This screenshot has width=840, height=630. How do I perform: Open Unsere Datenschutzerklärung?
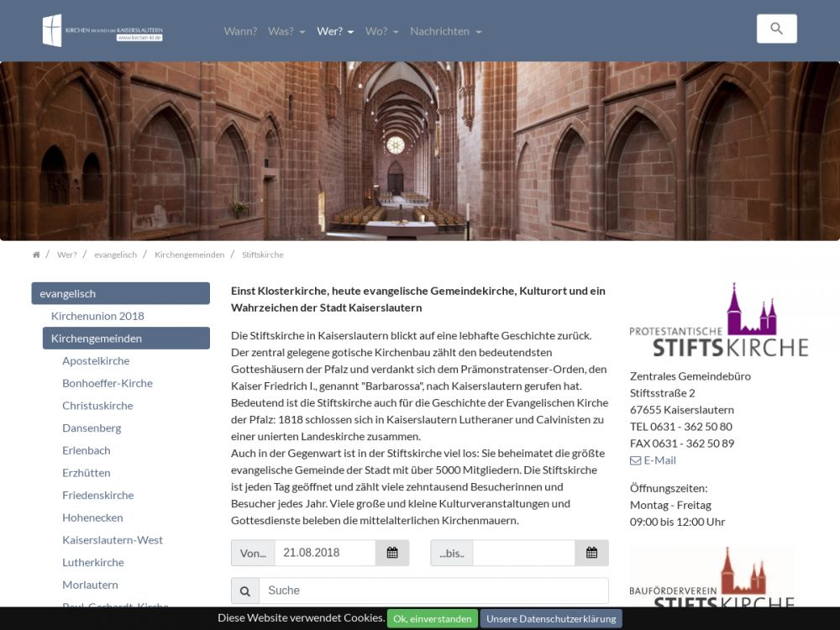[x=551, y=619]
